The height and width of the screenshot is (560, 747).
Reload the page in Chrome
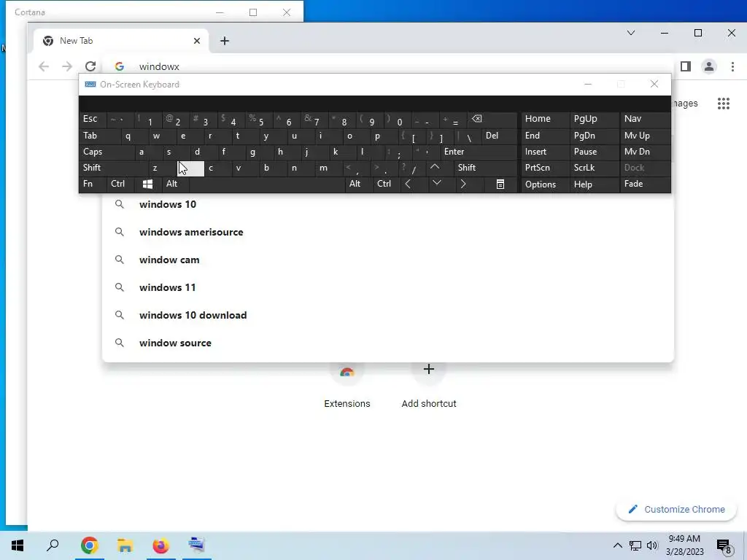click(90, 66)
